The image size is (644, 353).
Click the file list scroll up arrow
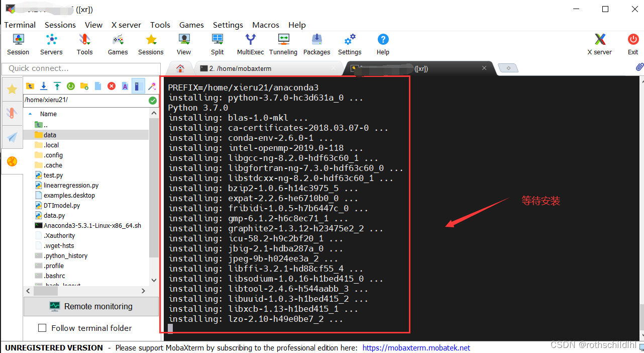(x=154, y=114)
